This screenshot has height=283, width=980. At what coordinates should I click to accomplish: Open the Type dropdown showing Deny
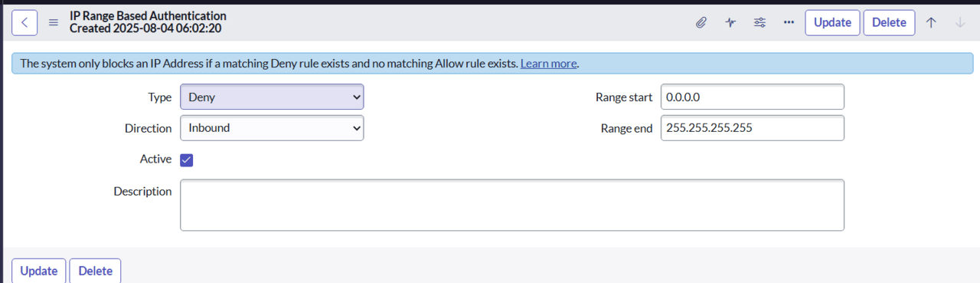[x=272, y=97]
